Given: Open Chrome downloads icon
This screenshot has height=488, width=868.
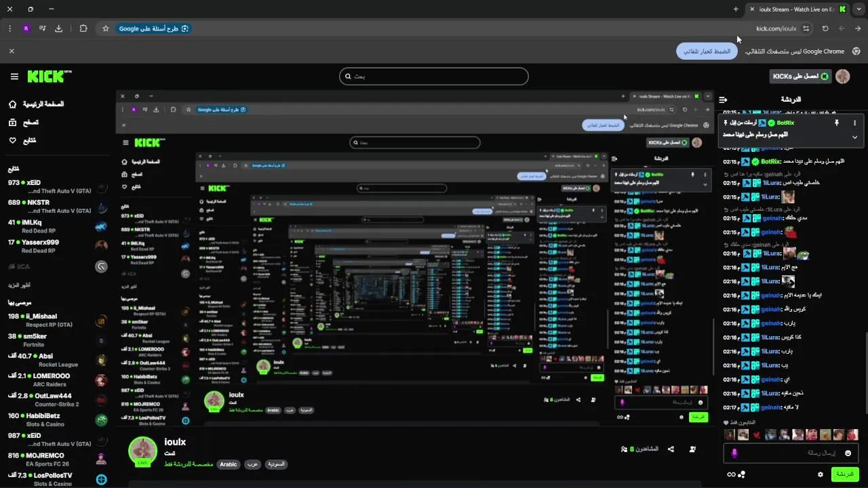Looking at the screenshot, I should tap(58, 28).
